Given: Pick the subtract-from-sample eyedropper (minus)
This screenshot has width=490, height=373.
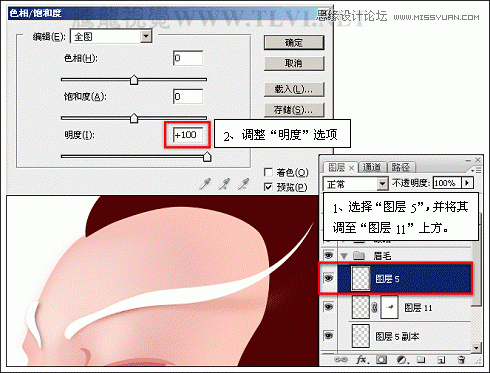Looking at the screenshot, I should tap(244, 184).
